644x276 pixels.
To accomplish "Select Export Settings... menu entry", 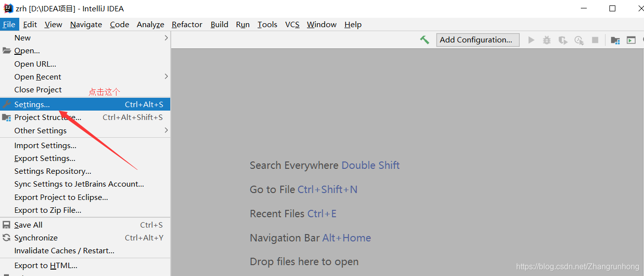I will tap(85, 158).
